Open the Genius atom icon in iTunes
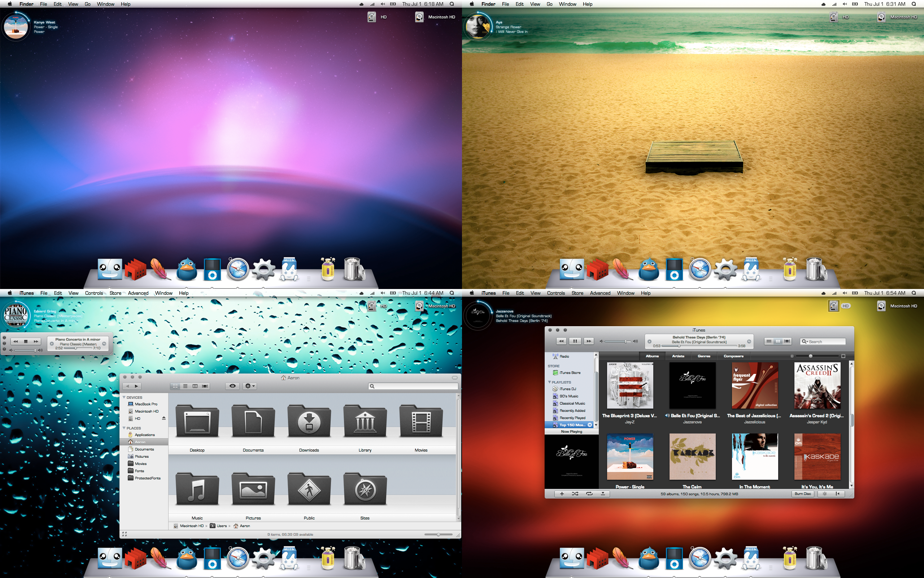Viewport: 924px width, 578px height. pyautogui.click(x=825, y=493)
